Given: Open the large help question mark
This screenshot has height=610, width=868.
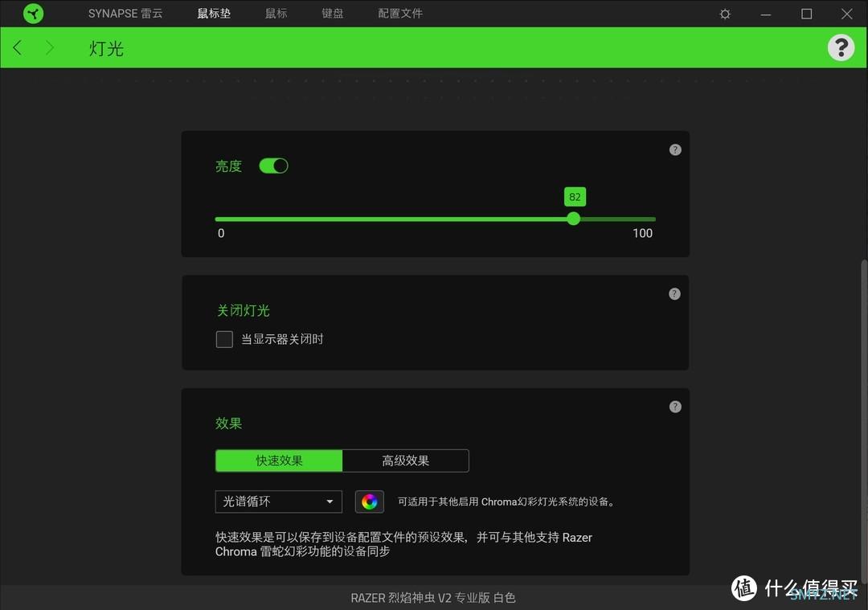Looking at the screenshot, I should pos(841,47).
